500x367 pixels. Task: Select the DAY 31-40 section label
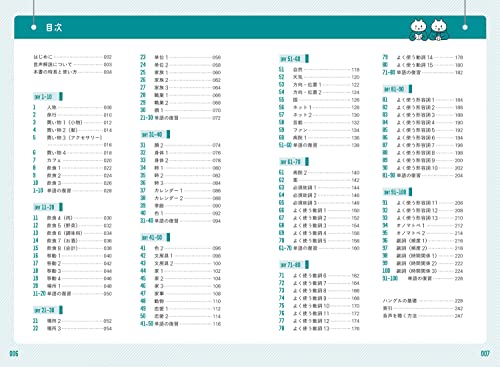pos(156,134)
